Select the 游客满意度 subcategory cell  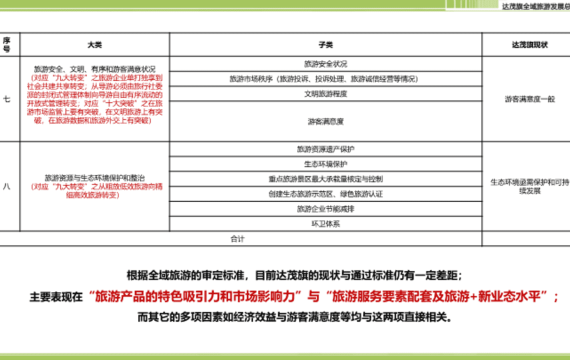326,121
